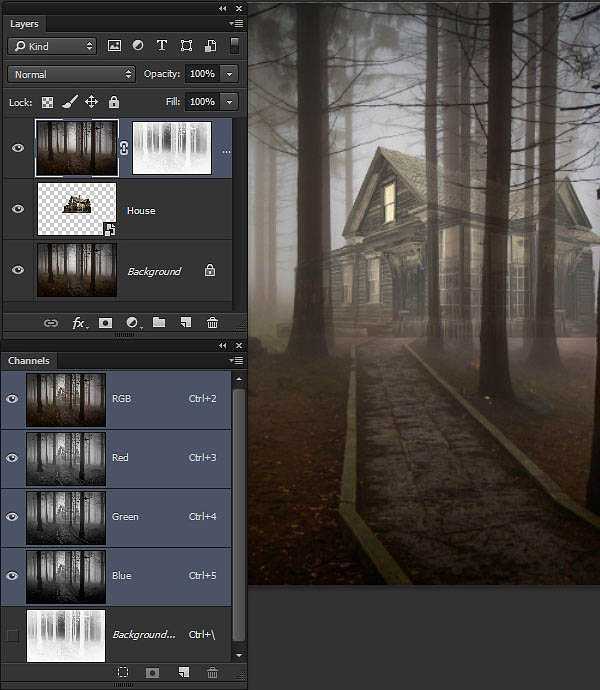The width and height of the screenshot is (600, 690).
Task: Show the Background mask channel
Action: coord(12,635)
